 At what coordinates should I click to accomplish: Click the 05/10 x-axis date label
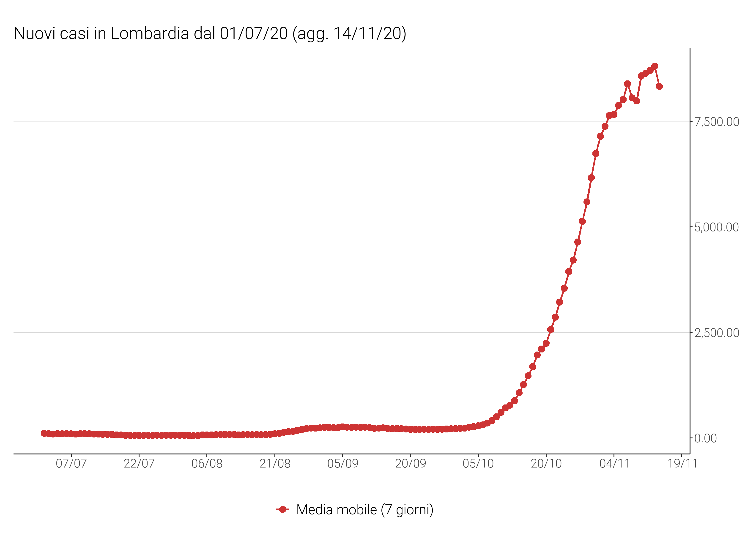(478, 464)
